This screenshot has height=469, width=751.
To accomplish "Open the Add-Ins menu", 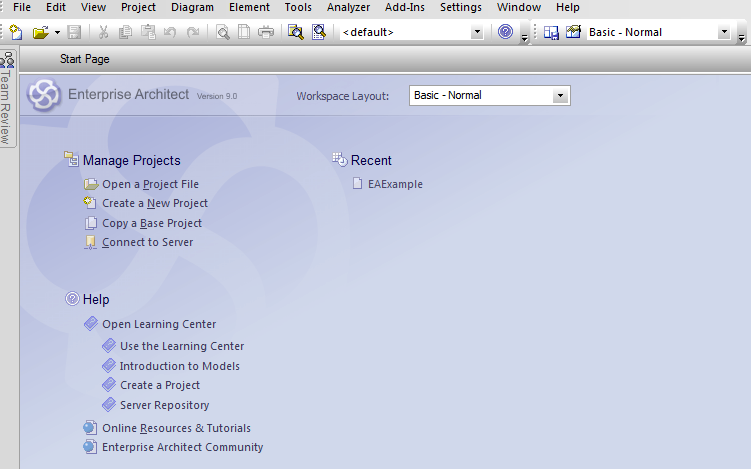I will point(405,7).
